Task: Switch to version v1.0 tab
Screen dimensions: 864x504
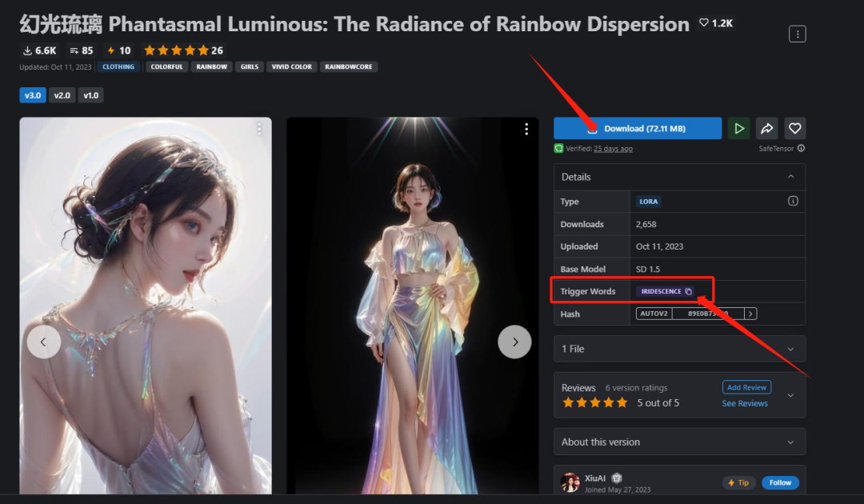Action: click(91, 95)
